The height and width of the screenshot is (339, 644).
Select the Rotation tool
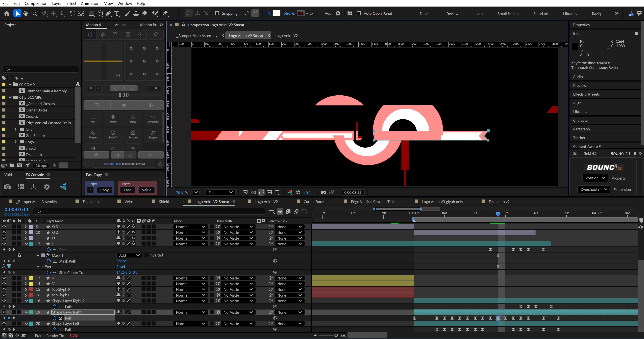(72, 13)
